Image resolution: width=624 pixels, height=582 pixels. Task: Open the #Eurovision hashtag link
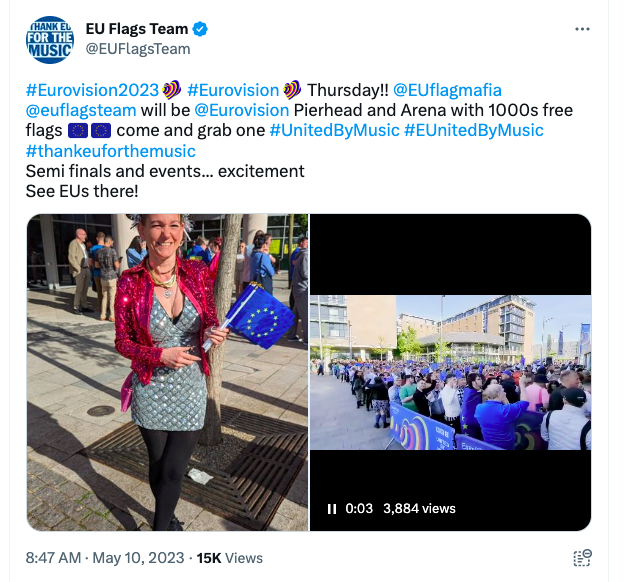(233, 90)
